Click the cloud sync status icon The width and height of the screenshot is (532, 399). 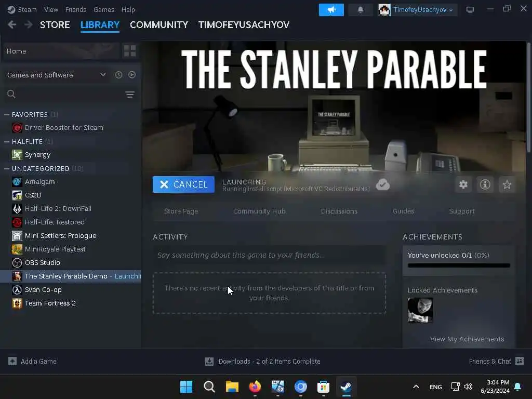point(383,184)
